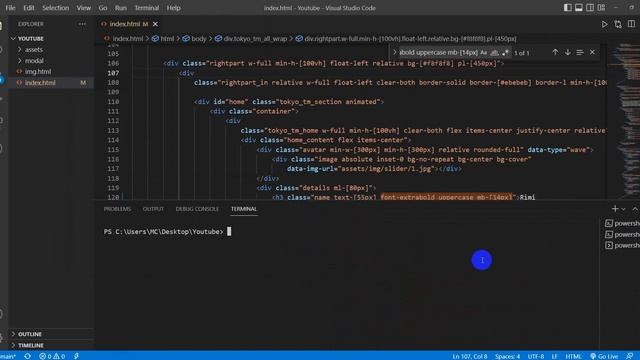640x360 pixels.
Task: Toggle Match Case in find widget
Action: click(x=484, y=53)
